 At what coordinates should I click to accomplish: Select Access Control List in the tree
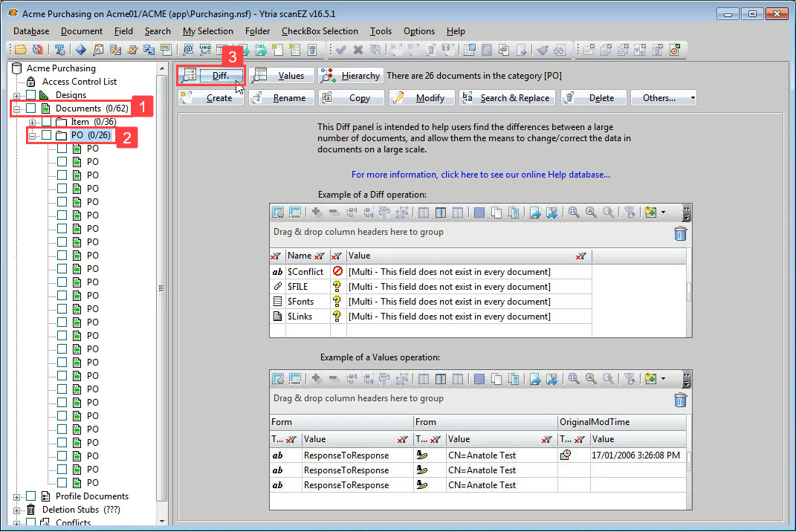pos(79,82)
